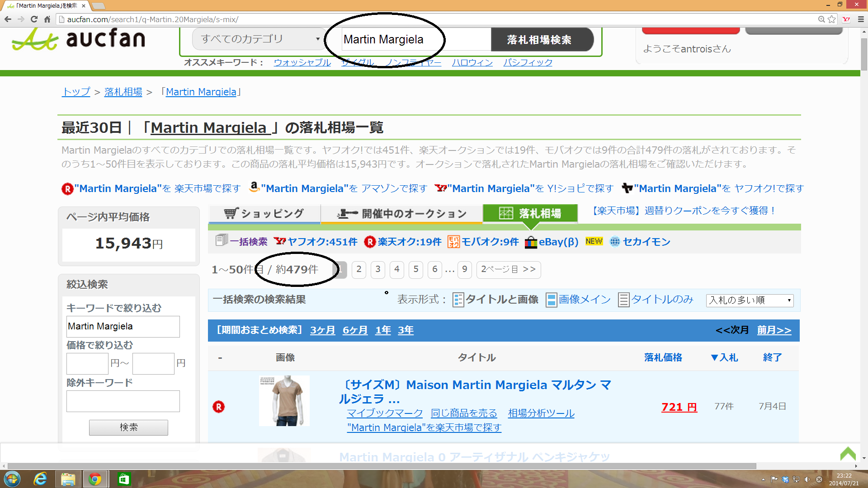868x488 pixels.
Task: Click the 前月>> link
Action: tap(774, 330)
